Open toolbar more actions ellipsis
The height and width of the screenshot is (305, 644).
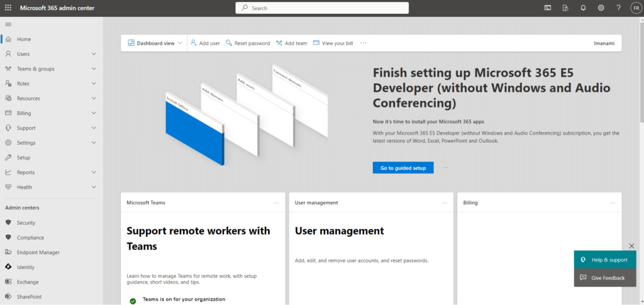pyautogui.click(x=363, y=43)
